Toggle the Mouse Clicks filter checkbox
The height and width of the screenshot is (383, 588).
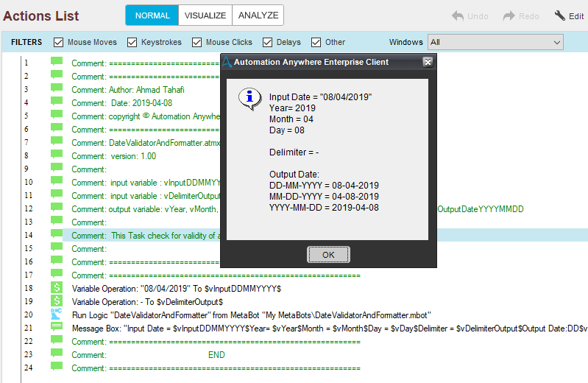(197, 43)
